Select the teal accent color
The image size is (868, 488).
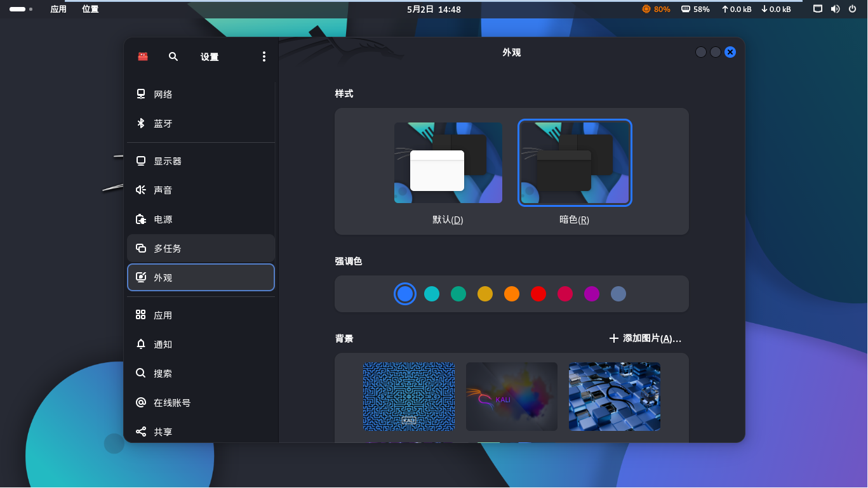point(432,294)
